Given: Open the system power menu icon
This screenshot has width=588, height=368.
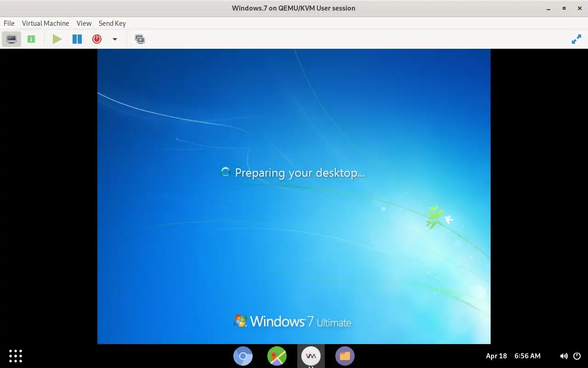Looking at the screenshot, I should (577, 356).
